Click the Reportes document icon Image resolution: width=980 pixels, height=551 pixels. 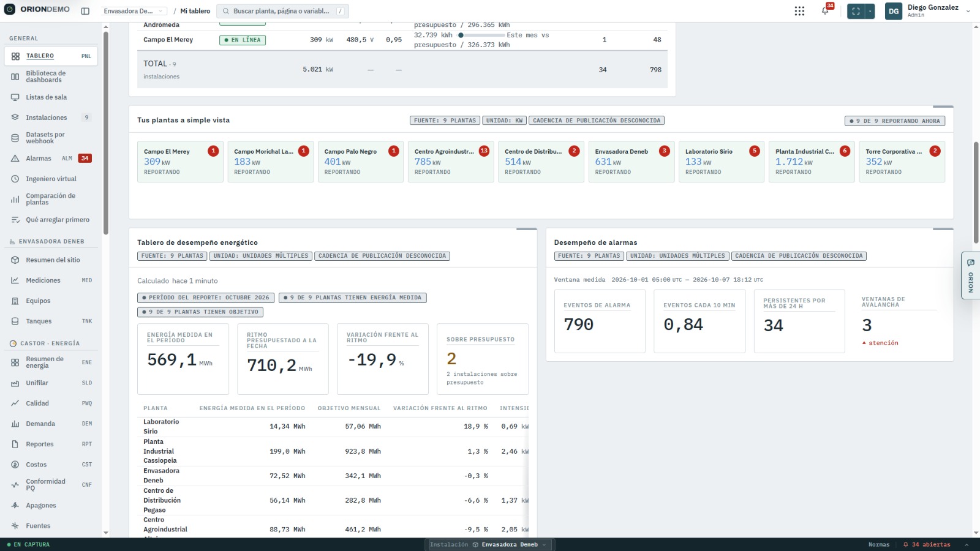(15, 444)
